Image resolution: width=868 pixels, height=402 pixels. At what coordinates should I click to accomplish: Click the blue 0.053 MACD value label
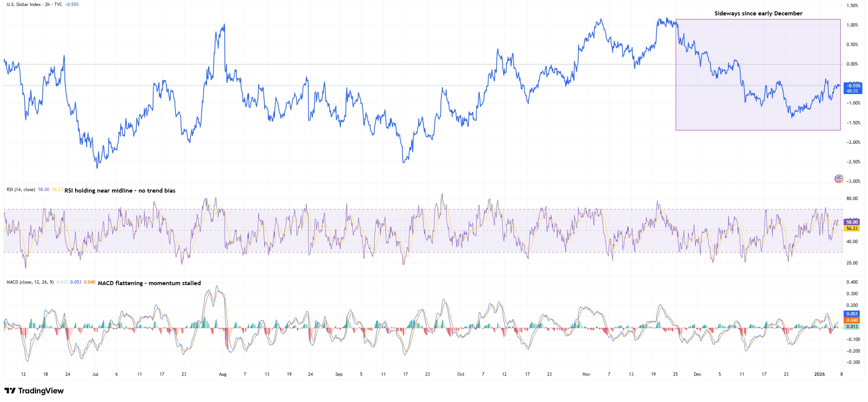852,314
